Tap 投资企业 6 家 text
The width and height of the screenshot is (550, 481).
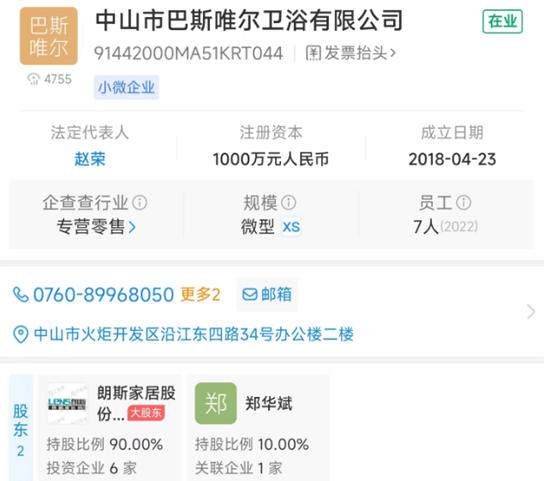point(92,468)
